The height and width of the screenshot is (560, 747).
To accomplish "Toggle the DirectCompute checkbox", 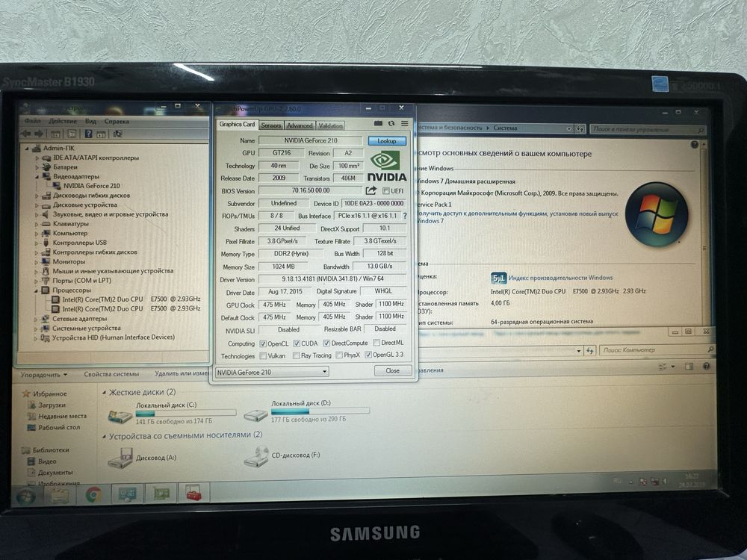I will pos(326,343).
